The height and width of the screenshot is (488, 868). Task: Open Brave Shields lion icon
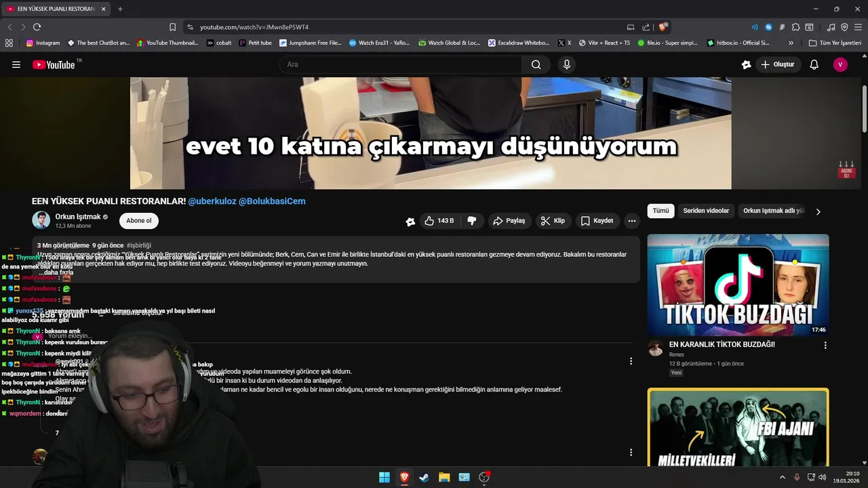(663, 27)
